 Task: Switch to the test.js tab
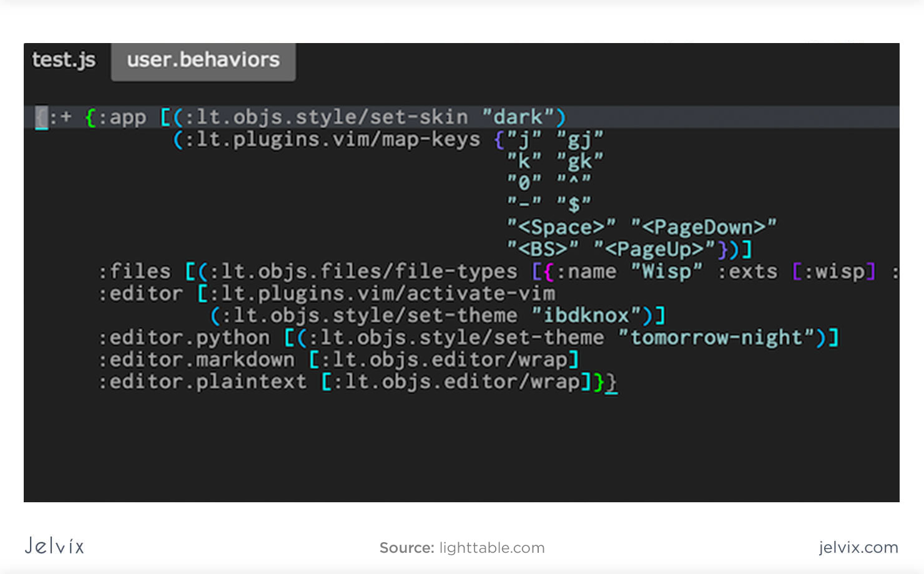(63, 60)
